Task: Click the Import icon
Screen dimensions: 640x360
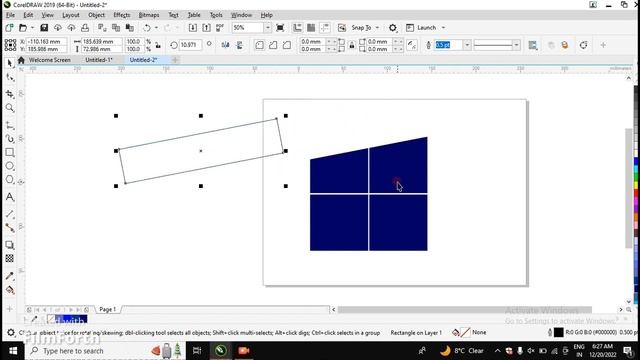Action: 193,28
